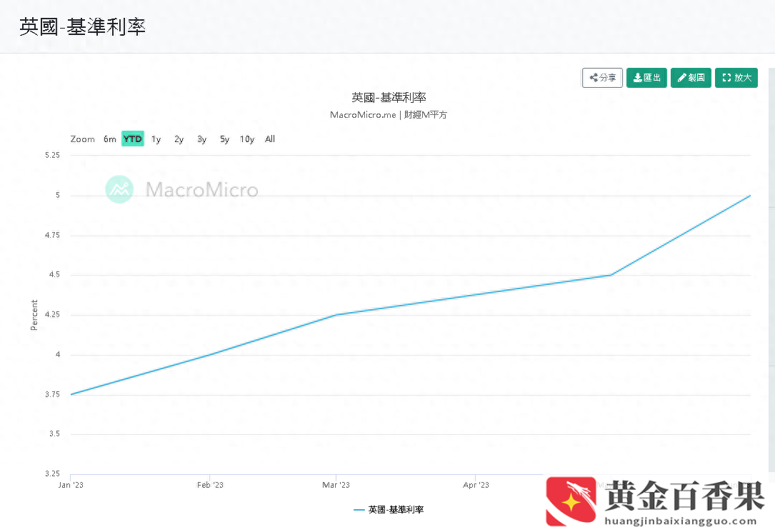The height and width of the screenshot is (532, 775).
Task: Click the 匯出 export button
Action: click(646, 78)
